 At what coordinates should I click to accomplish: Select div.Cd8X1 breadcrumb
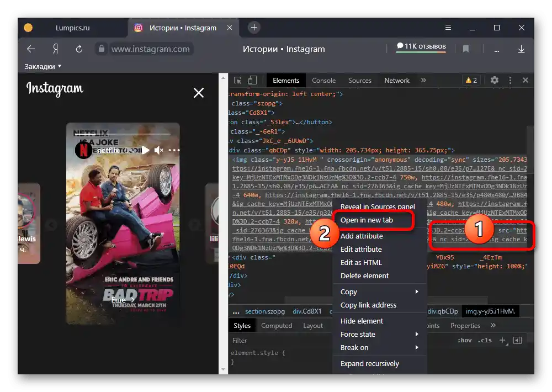point(307,311)
